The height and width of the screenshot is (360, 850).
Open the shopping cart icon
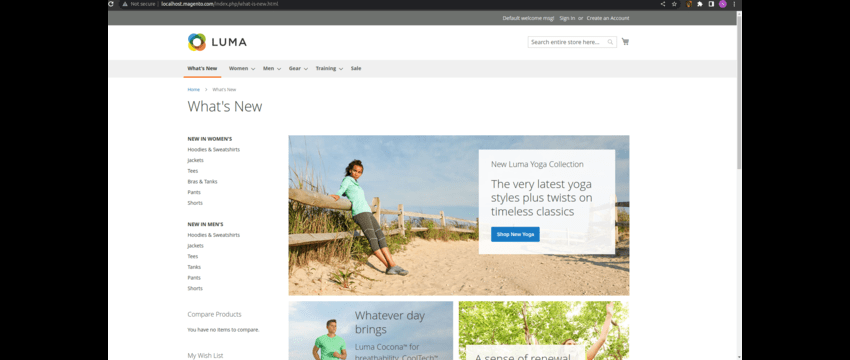[x=625, y=42]
